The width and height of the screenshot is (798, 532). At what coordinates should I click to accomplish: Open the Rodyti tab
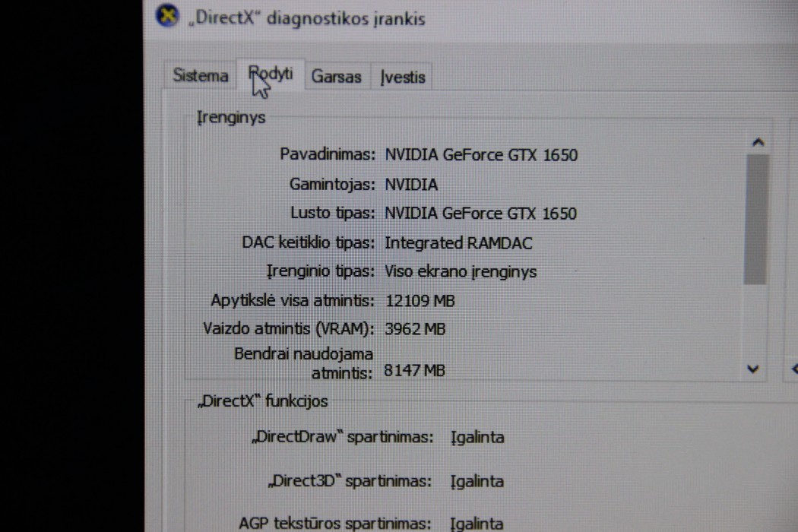(x=271, y=74)
